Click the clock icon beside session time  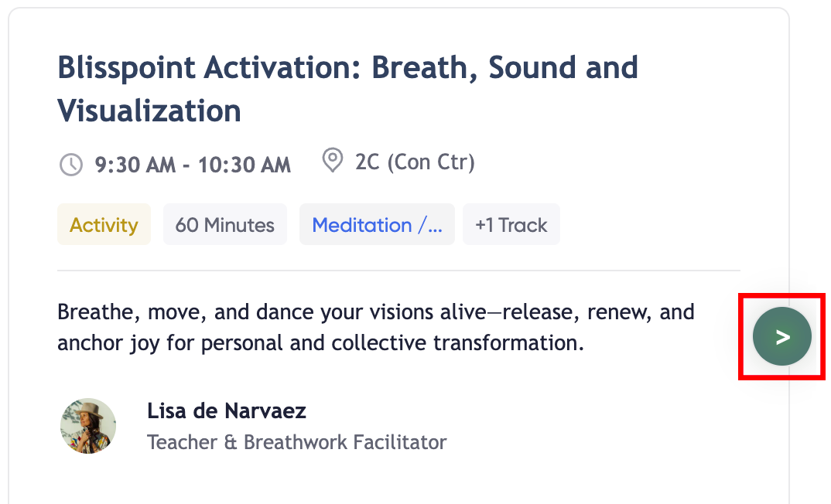[70, 165]
